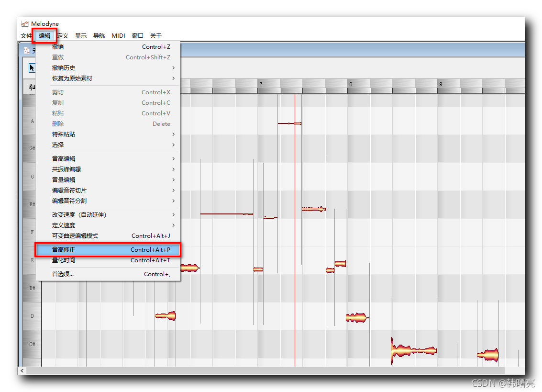The image size is (542, 392).
Task: Click the A pitch row label
Action: pyautogui.click(x=32, y=121)
